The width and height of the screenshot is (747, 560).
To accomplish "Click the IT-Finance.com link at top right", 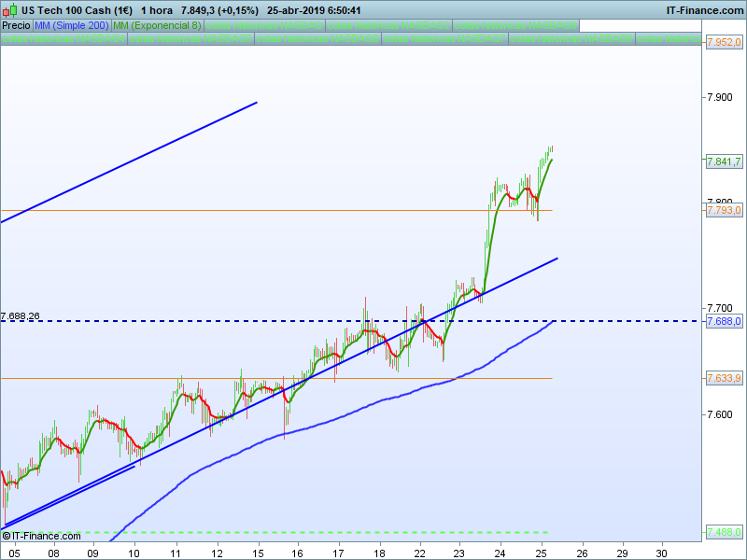I will (704, 10).
